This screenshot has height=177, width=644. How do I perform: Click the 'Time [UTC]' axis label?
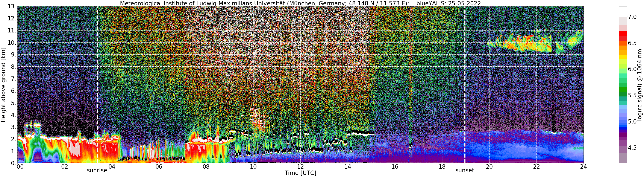(300, 173)
